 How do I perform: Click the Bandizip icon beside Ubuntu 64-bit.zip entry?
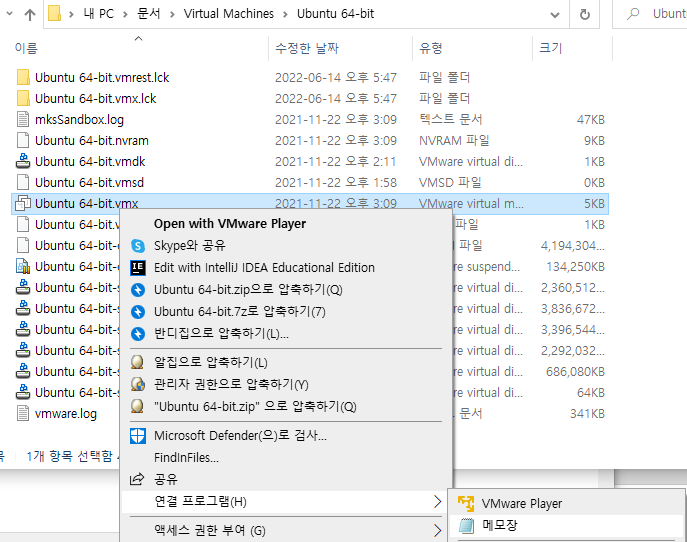click(x=138, y=290)
